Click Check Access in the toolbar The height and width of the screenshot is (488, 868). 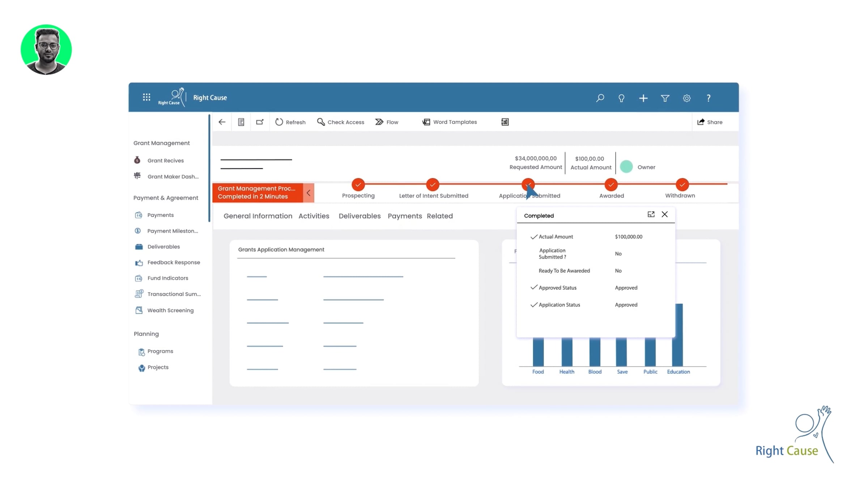click(341, 122)
